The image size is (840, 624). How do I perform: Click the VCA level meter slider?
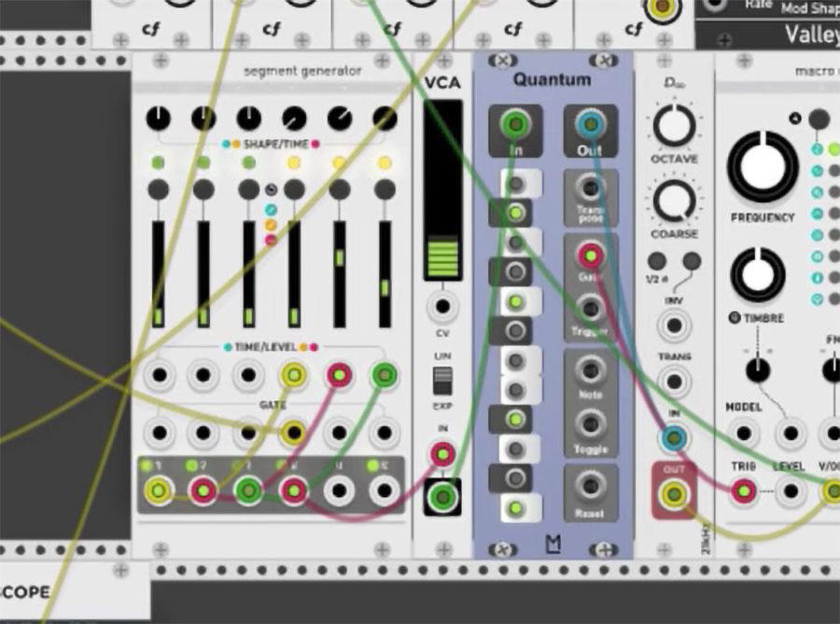[443, 190]
